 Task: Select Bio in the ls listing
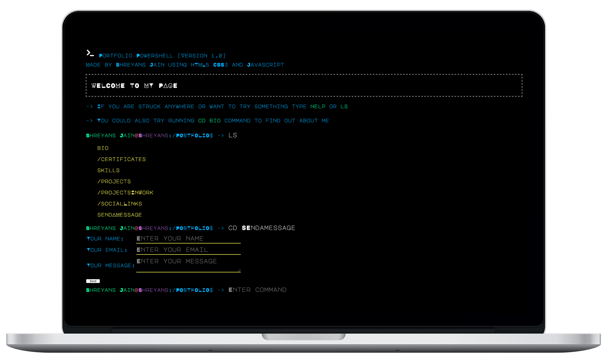click(x=103, y=148)
